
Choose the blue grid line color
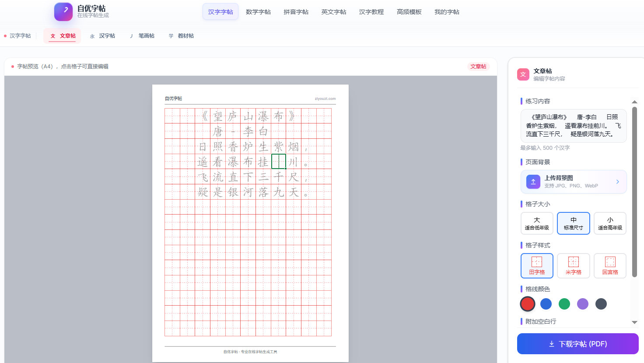tap(546, 304)
